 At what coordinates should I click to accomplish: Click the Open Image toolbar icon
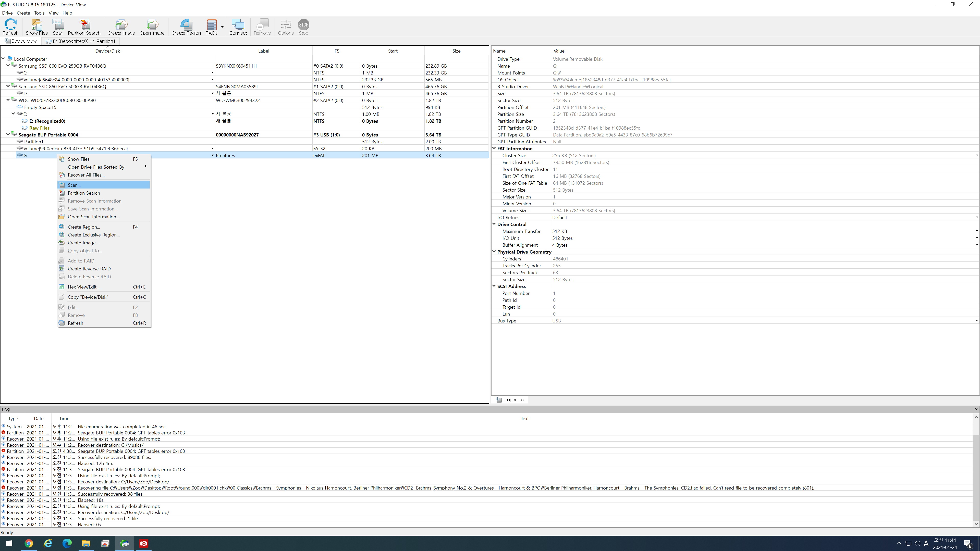[152, 27]
